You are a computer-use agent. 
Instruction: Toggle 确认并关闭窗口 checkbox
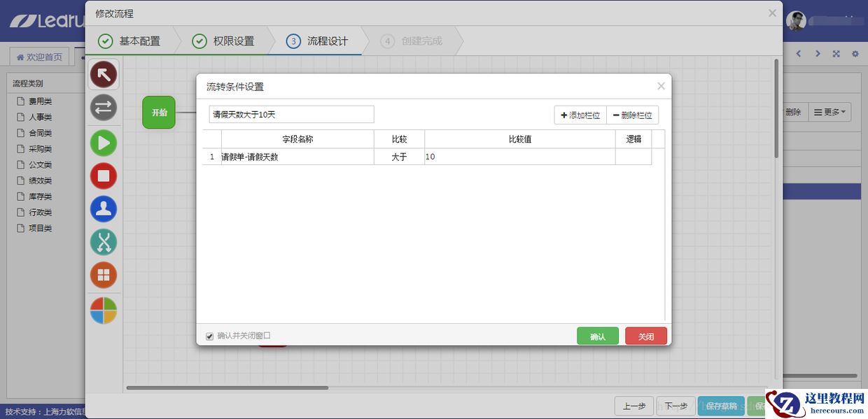coord(209,336)
